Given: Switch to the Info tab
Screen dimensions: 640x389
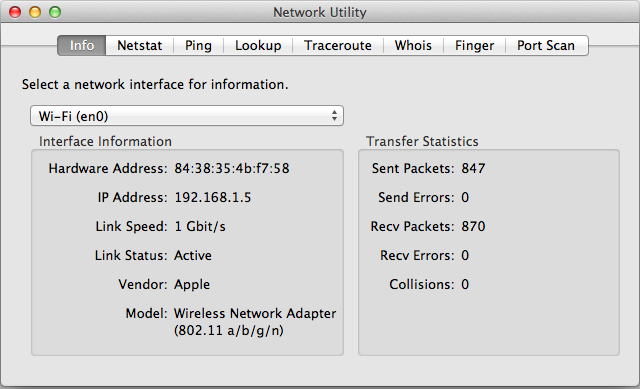Looking at the screenshot, I should point(82,45).
